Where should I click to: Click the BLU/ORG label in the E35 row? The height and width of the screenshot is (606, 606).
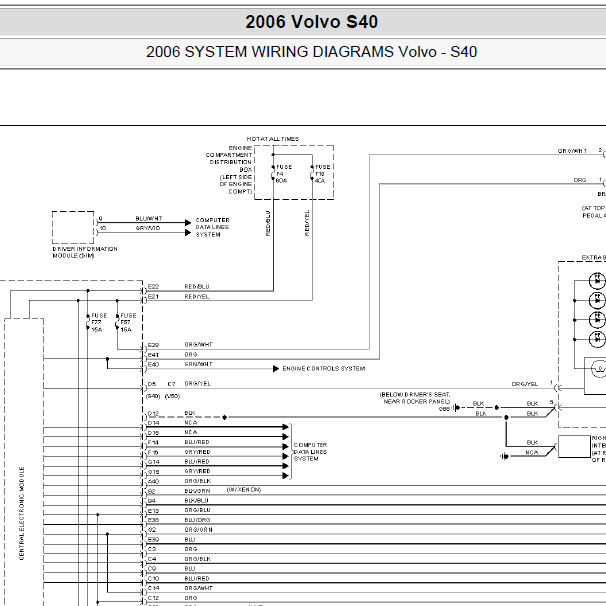pos(197,520)
